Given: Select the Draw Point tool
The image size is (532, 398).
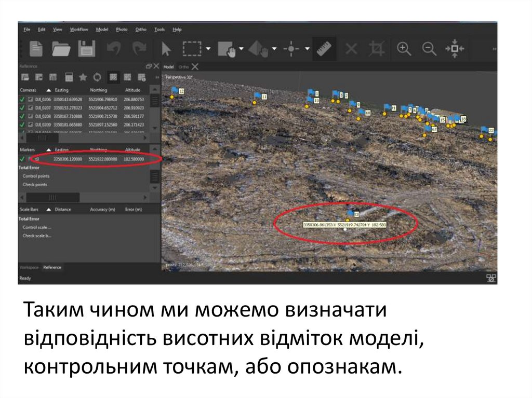Looking at the screenshot, I should (x=291, y=49).
